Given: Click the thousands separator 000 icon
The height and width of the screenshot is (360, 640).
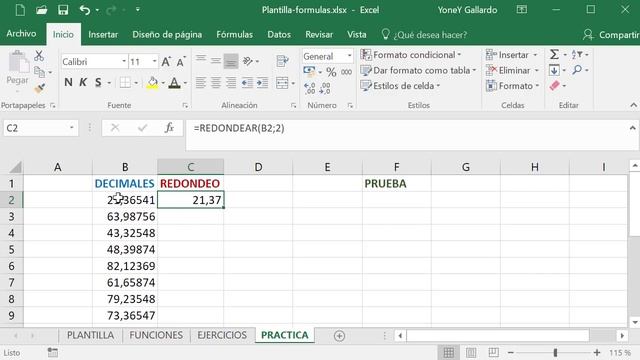Looking at the screenshot, I should pos(347,72).
